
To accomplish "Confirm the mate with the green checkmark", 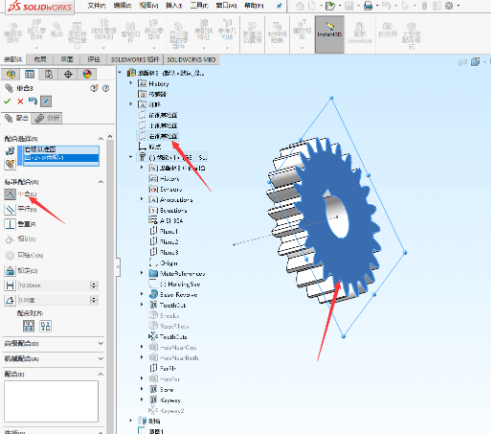I will tap(7, 101).
